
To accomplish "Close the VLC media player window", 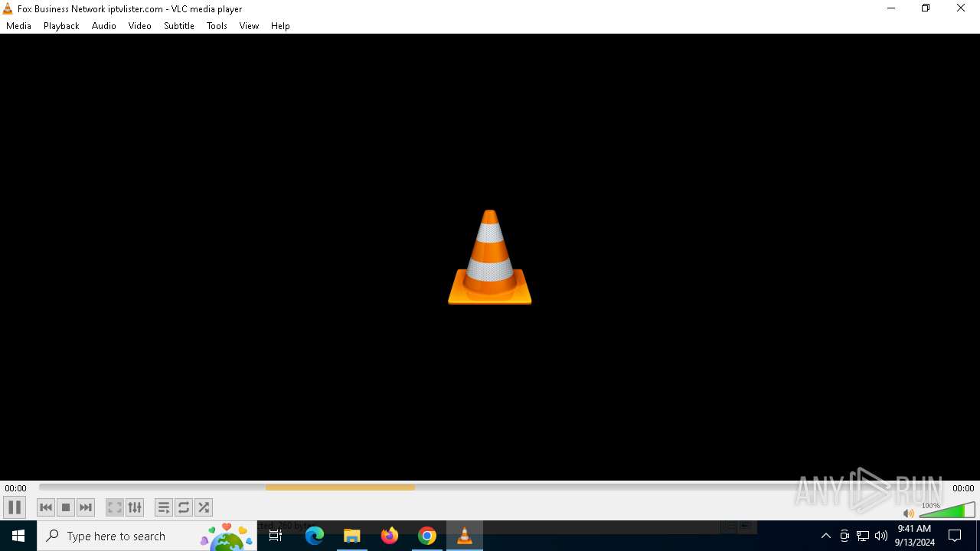I will [x=961, y=8].
